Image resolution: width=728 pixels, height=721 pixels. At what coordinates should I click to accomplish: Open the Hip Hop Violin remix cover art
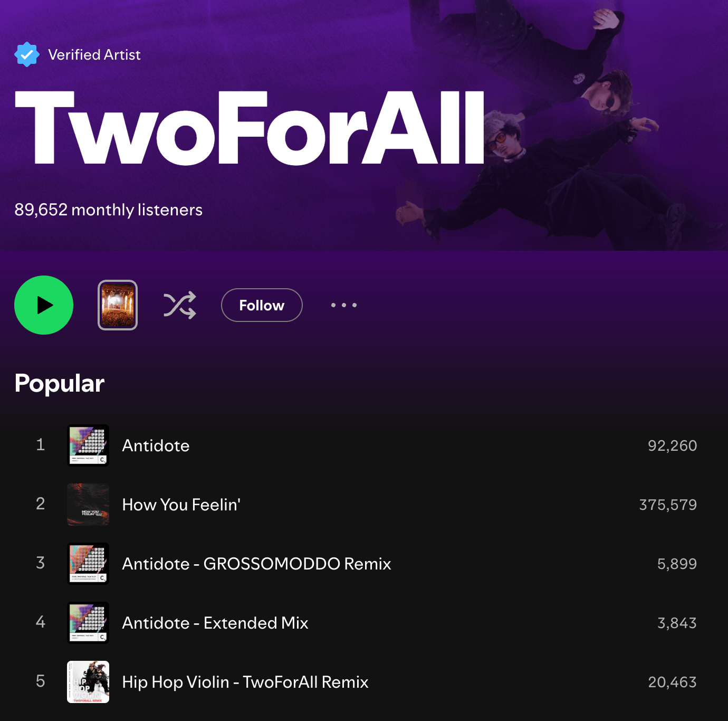(88, 682)
